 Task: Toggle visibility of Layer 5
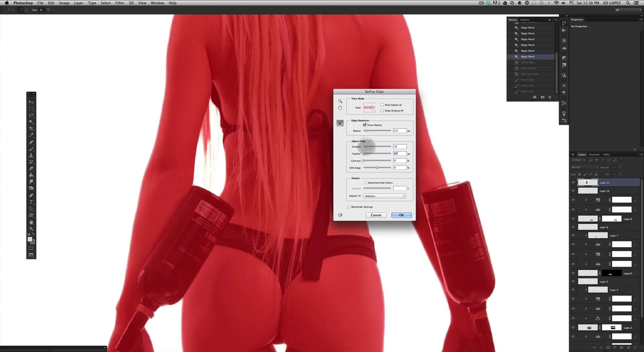pos(573,281)
